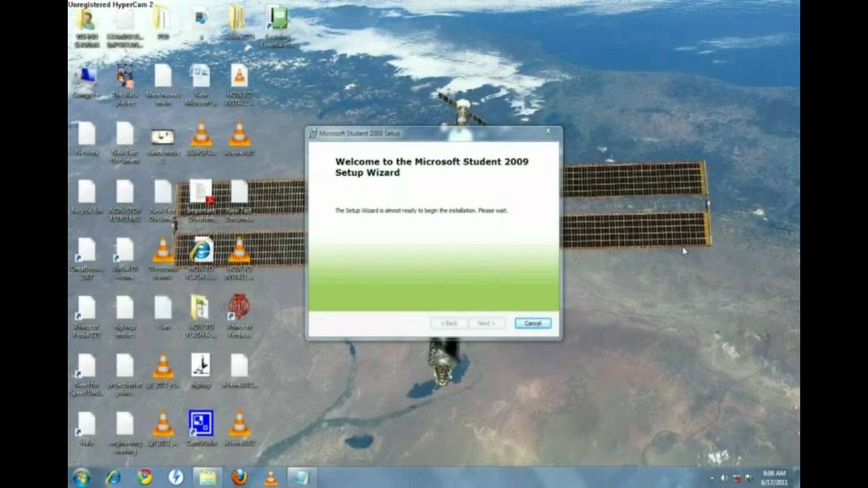This screenshot has width=868, height=488.
Task: Select the Virtual DJ Home desktop shortcut
Action: coord(125,259)
